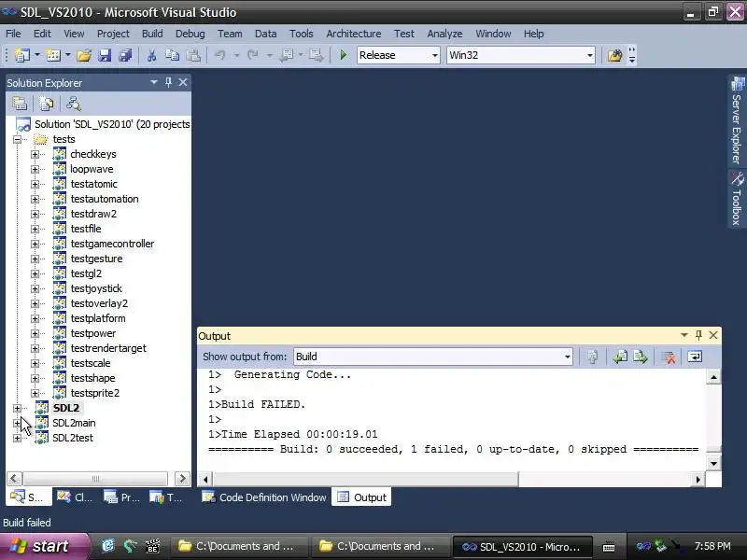Click Solution Explorer Show All Files icon
747x560 pixels.
(x=46, y=104)
